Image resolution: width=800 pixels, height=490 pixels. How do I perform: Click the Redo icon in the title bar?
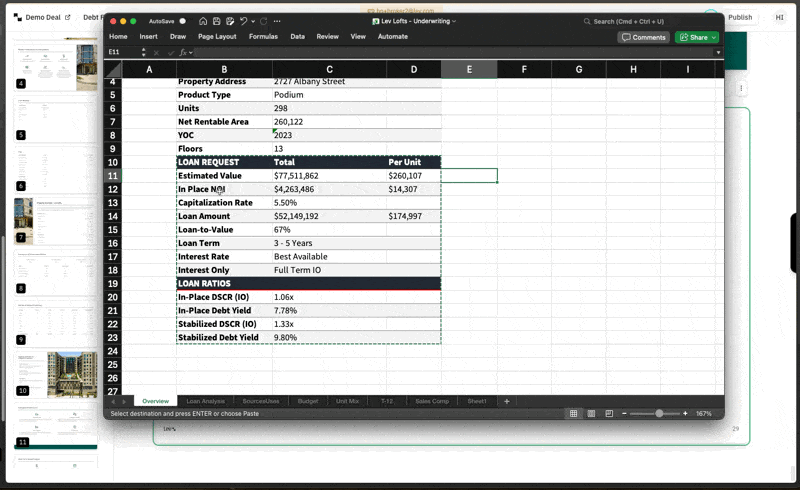(x=264, y=20)
